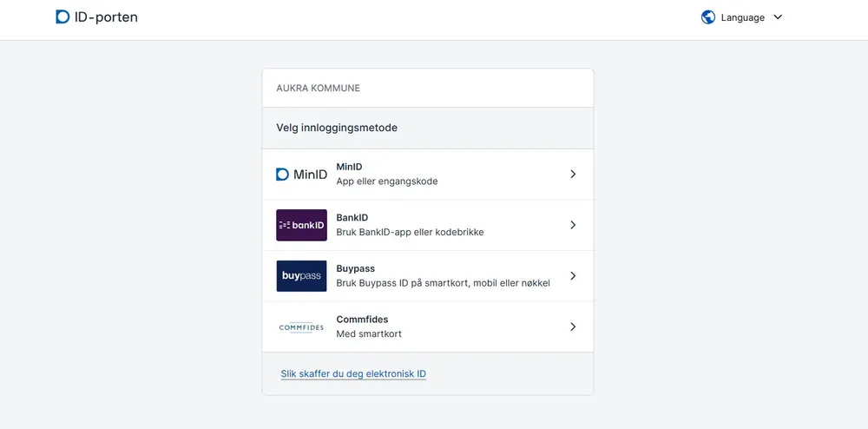Click the Commfides logo
Screen dimensions: 868x429
point(301,327)
